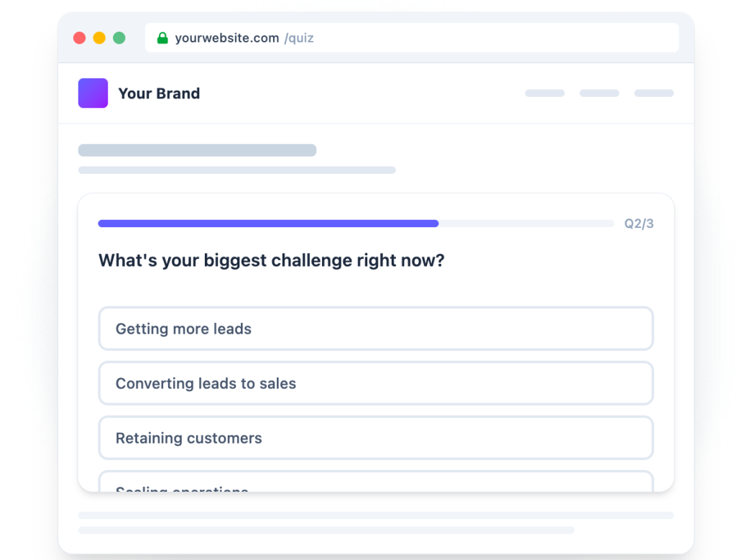Open the middle navigation menu item
Viewport: 736px width, 560px height.
coord(599,93)
